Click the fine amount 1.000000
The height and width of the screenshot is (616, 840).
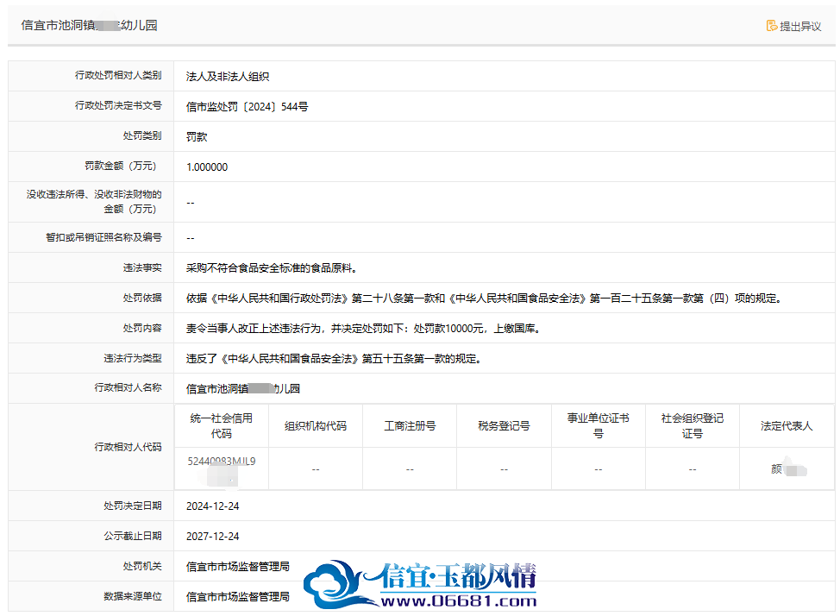coord(207,167)
